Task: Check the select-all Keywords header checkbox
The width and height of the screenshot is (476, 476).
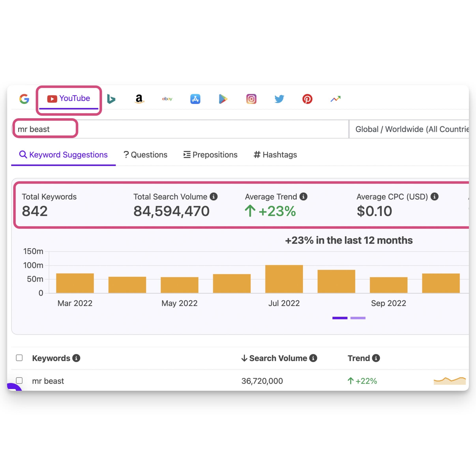Action: coord(19,358)
